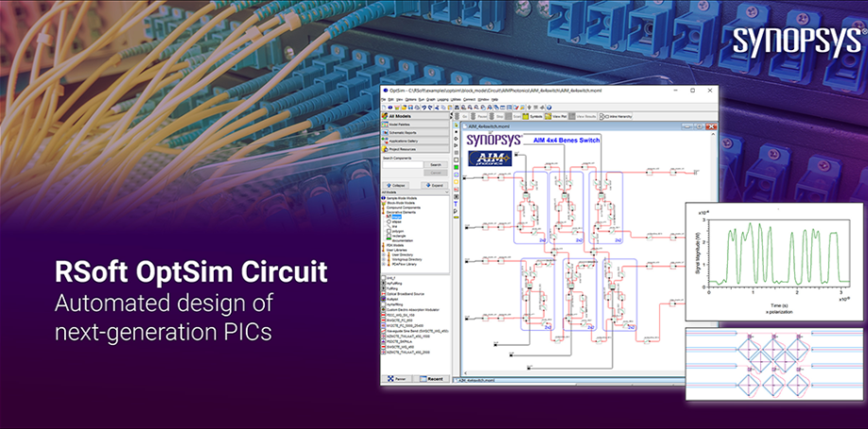Open the Model Palettes panel
The height and width of the screenshot is (429, 868).
tap(415, 125)
